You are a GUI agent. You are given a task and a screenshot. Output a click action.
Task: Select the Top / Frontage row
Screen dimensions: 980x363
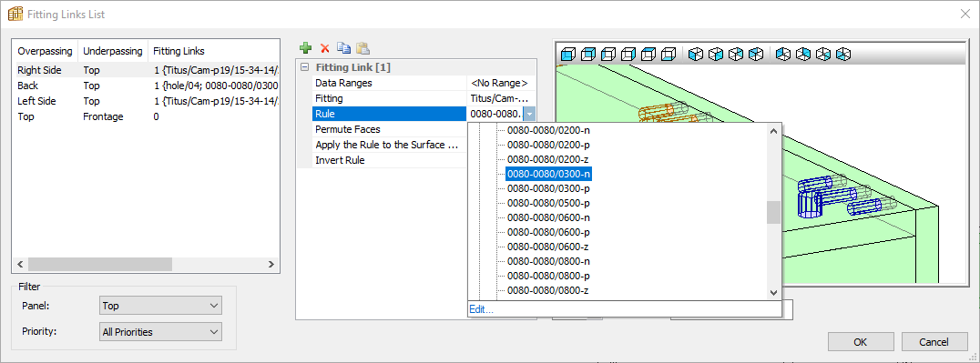point(146,116)
